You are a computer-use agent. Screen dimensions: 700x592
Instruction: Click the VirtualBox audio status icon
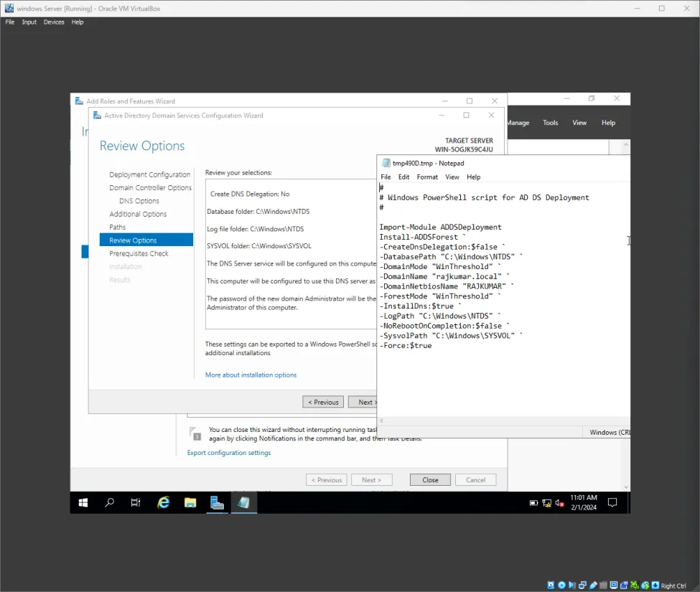tap(572, 585)
